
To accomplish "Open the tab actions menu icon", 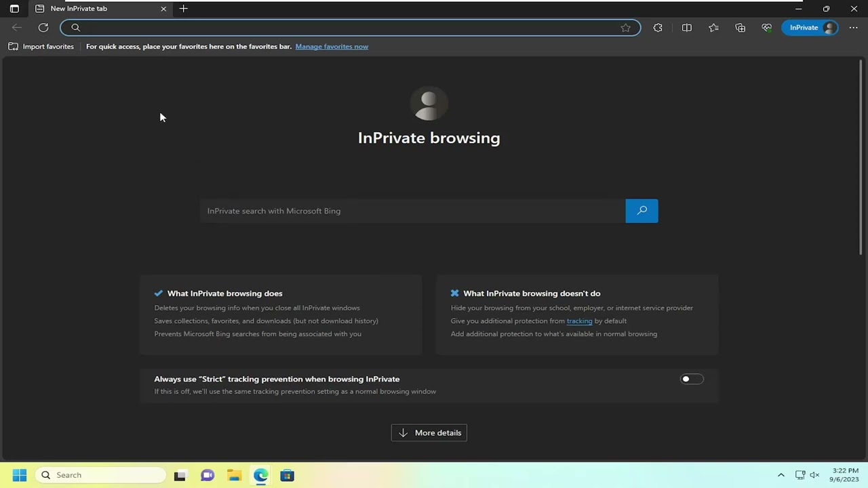I will coord(14,9).
